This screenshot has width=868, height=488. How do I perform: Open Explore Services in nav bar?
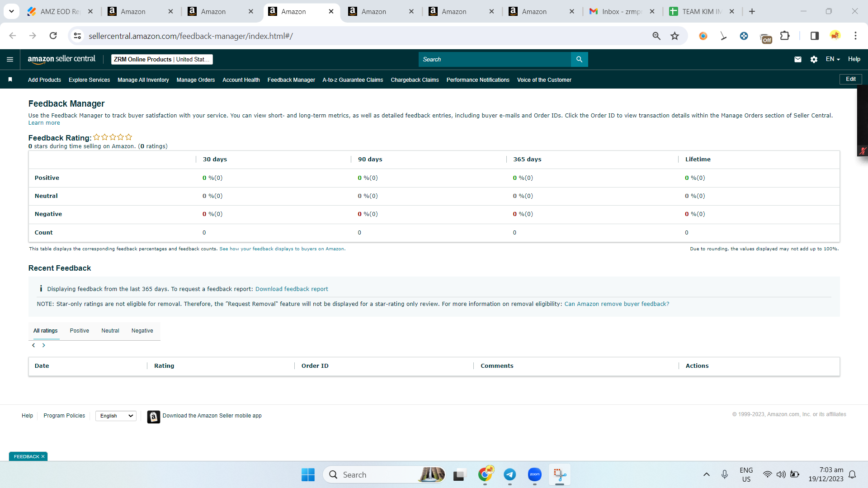[x=90, y=80]
